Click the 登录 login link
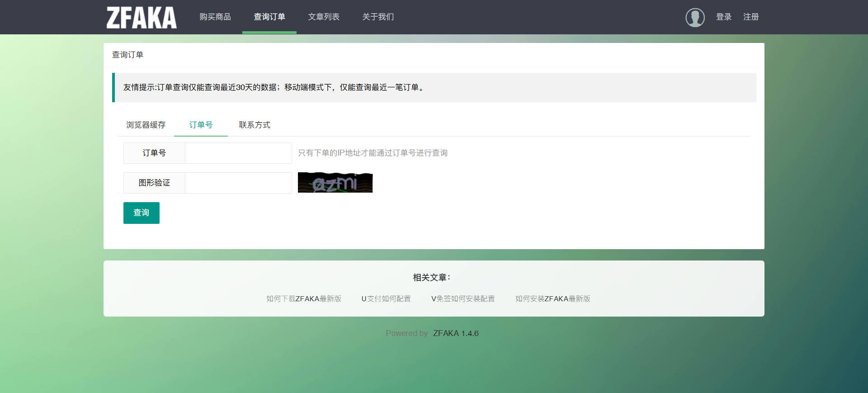 coord(724,17)
